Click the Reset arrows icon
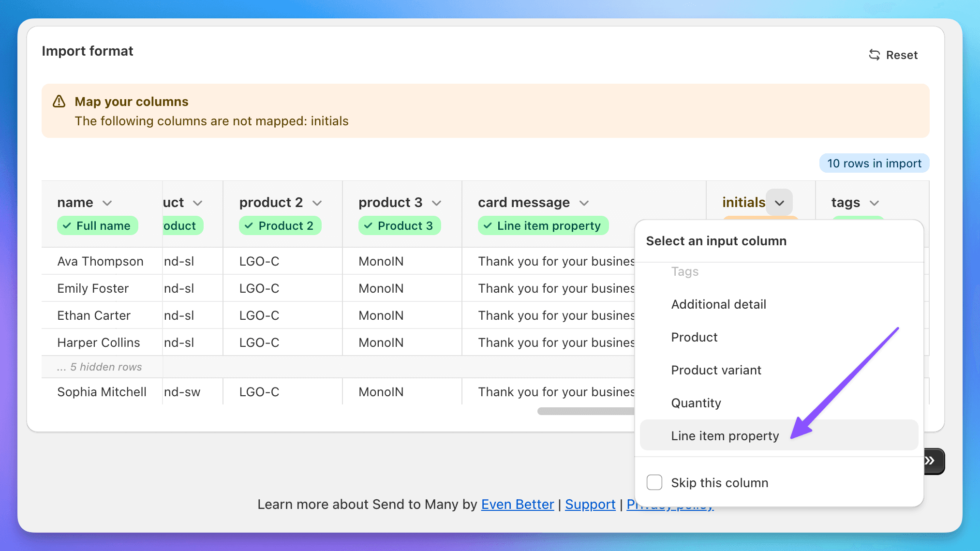The height and width of the screenshot is (551, 980). (x=874, y=55)
